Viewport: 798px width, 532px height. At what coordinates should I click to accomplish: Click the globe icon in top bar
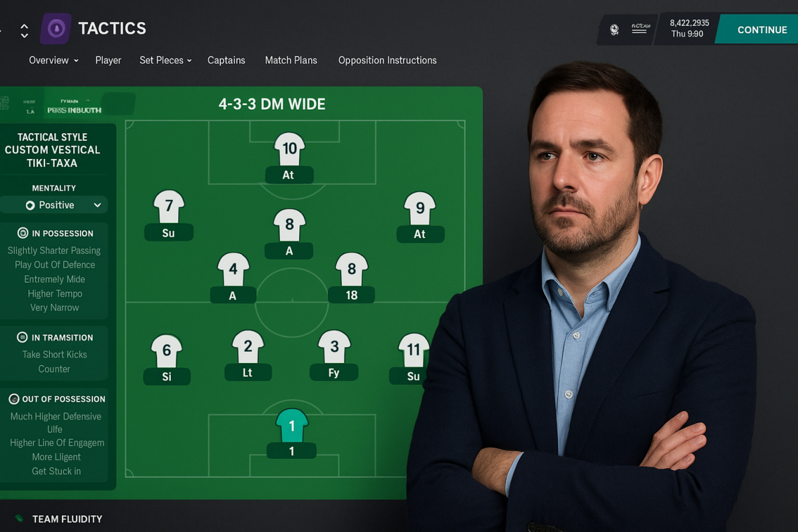tap(614, 29)
